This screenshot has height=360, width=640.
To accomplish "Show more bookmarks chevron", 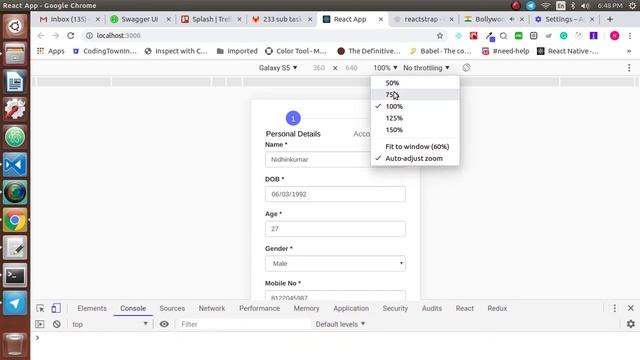I will 629,51.
